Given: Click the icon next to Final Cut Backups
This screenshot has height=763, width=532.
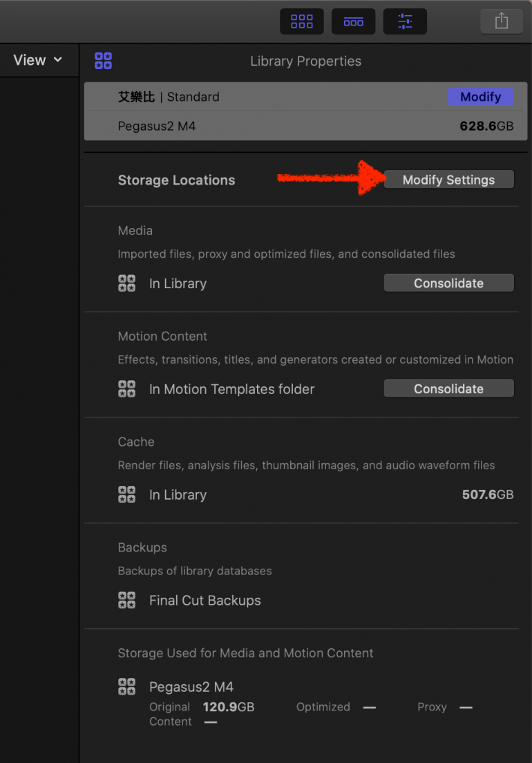Looking at the screenshot, I should (x=126, y=601).
